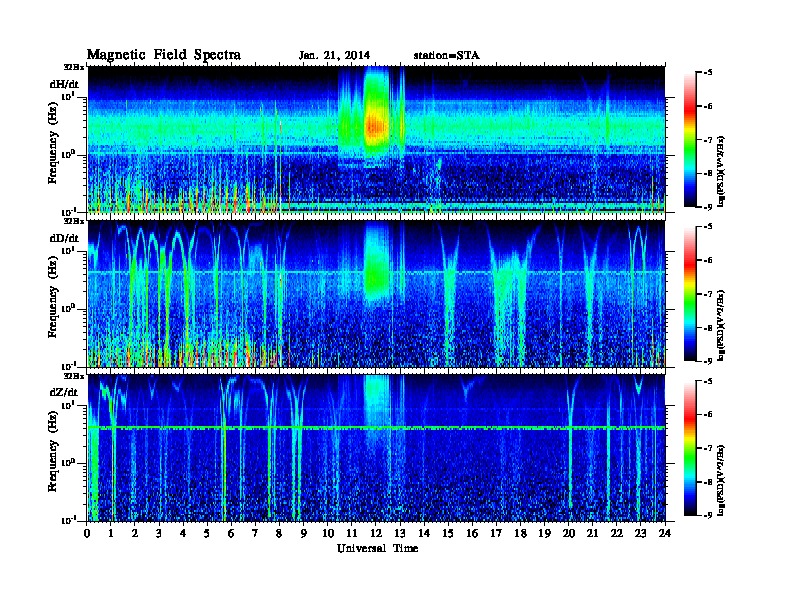Click the "-7" tick on dD/dt color bar
Screen dimensions: 792x612
pyautogui.click(x=708, y=294)
